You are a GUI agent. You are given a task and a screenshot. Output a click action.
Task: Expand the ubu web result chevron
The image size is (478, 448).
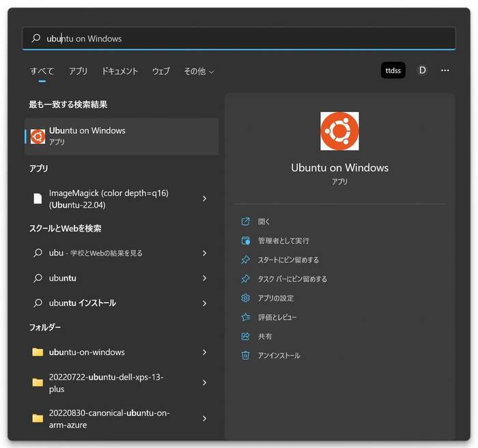[205, 253]
